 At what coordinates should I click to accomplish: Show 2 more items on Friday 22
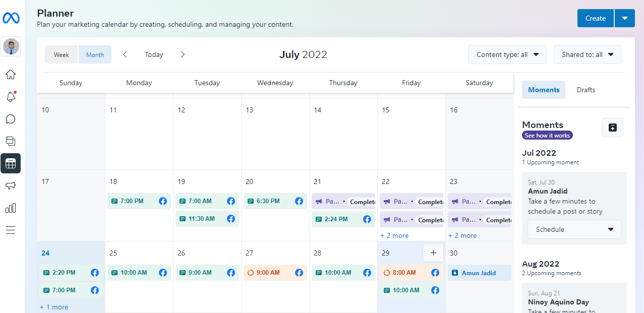(394, 235)
